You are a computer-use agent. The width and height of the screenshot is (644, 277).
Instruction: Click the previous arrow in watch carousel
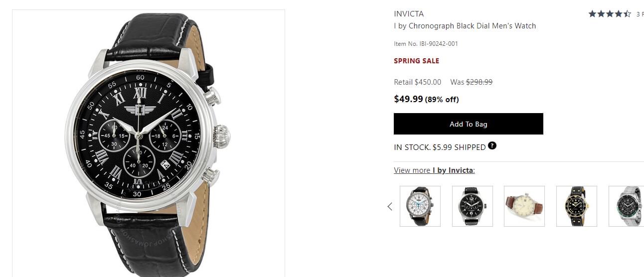tap(390, 206)
